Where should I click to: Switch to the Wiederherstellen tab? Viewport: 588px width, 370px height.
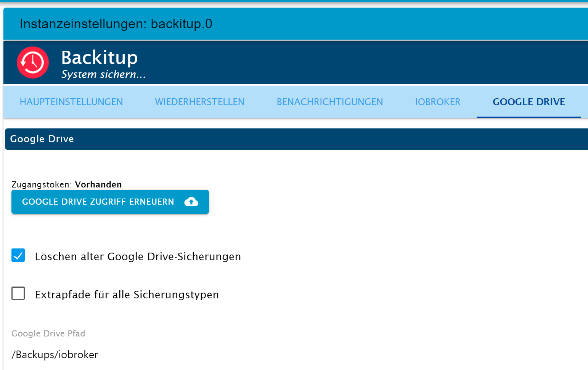(200, 102)
